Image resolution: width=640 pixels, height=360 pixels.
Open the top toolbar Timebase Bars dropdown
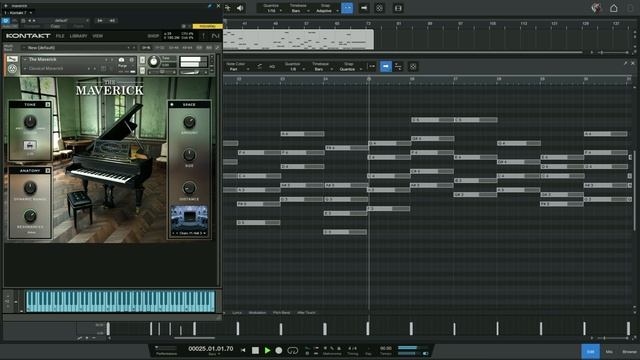[298, 8]
